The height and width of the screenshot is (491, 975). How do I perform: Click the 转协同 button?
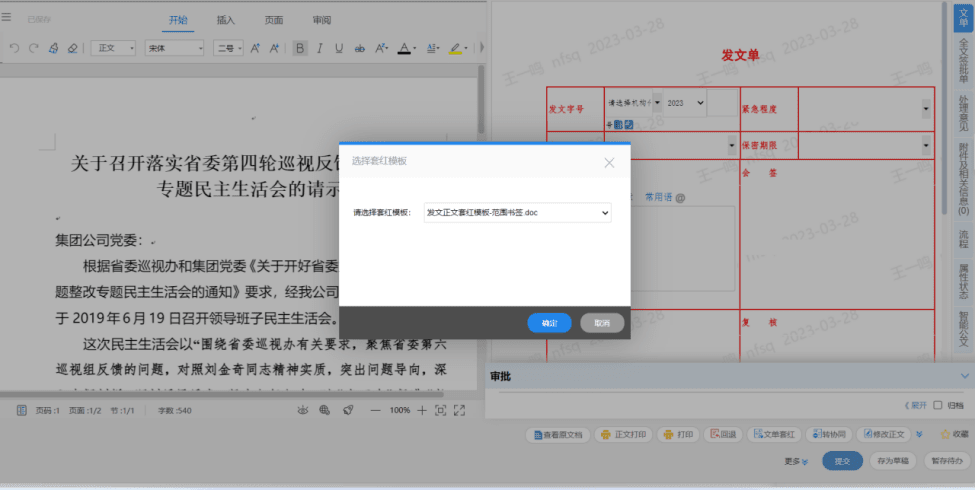pos(828,434)
